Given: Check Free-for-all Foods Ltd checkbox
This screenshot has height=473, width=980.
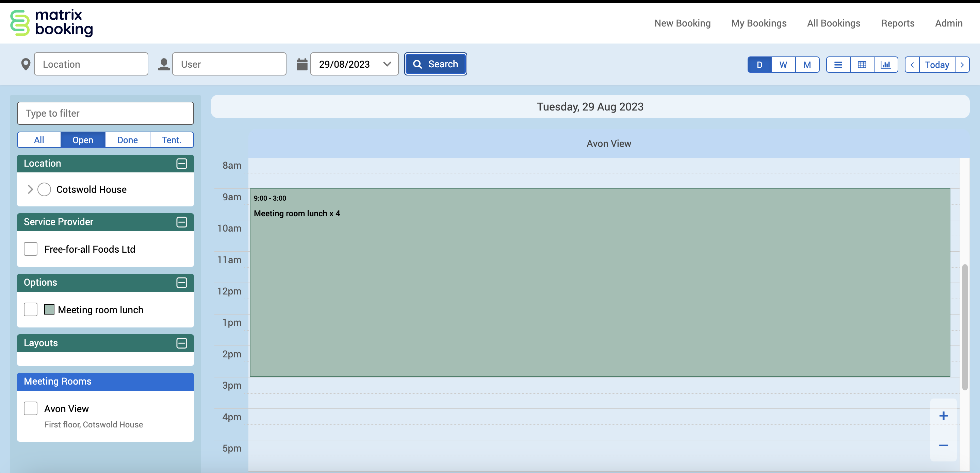Looking at the screenshot, I should click(30, 249).
